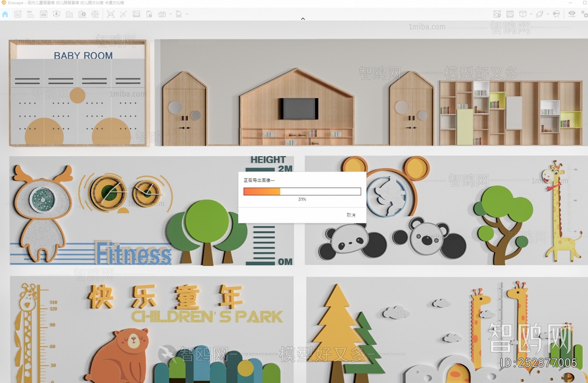Open the Asset Library buildings icon
The image size is (588, 383).
point(69,14)
